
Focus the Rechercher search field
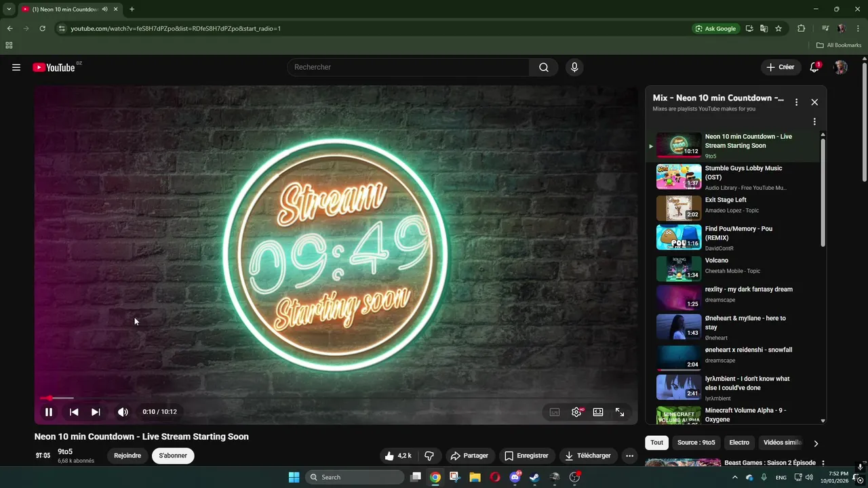tap(408, 67)
